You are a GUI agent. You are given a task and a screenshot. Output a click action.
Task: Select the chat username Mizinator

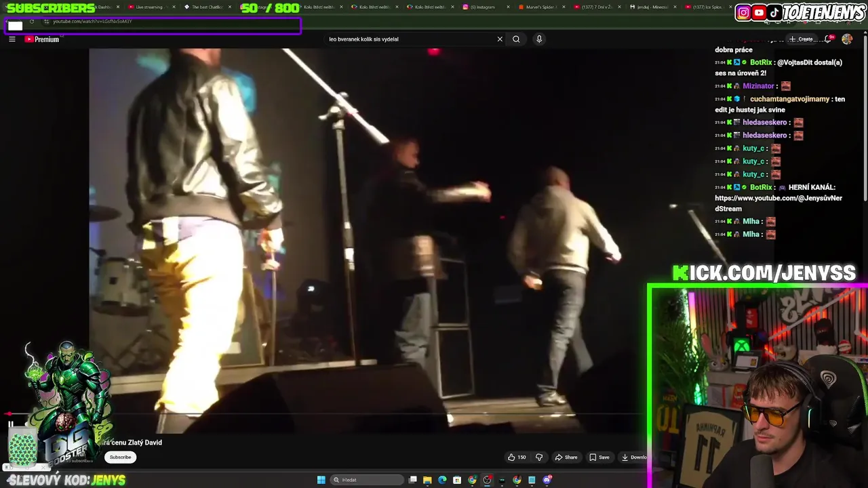[758, 86]
